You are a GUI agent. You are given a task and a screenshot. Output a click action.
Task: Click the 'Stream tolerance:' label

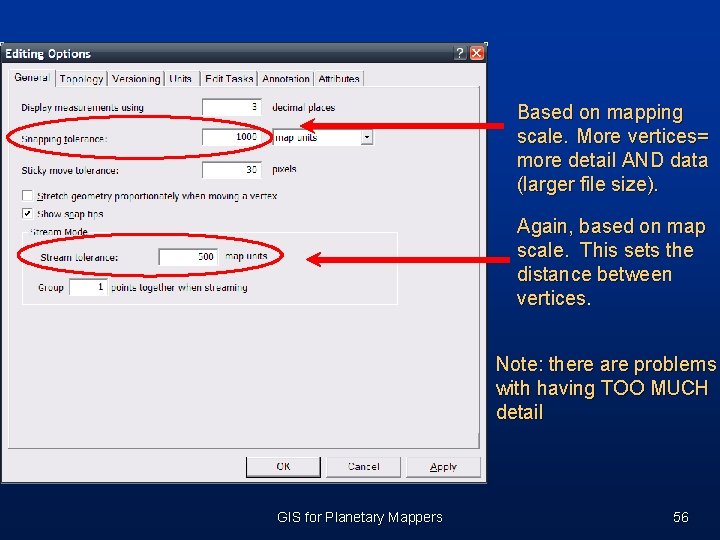tap(79, 258)
